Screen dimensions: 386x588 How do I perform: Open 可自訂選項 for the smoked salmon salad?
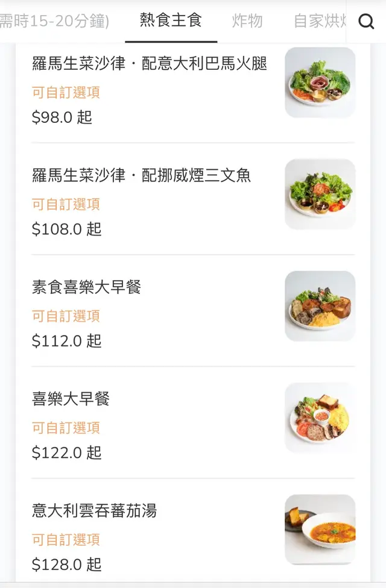(66, 204)
